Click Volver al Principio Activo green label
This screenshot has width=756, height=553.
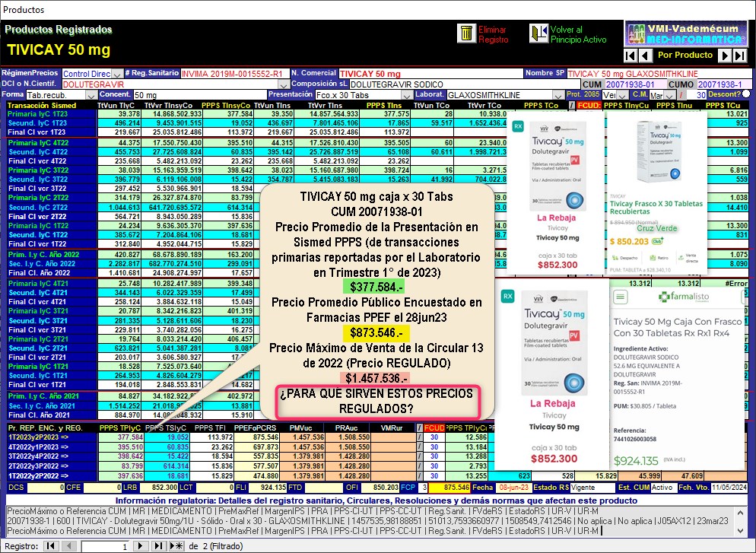click(x=578, y=34)
